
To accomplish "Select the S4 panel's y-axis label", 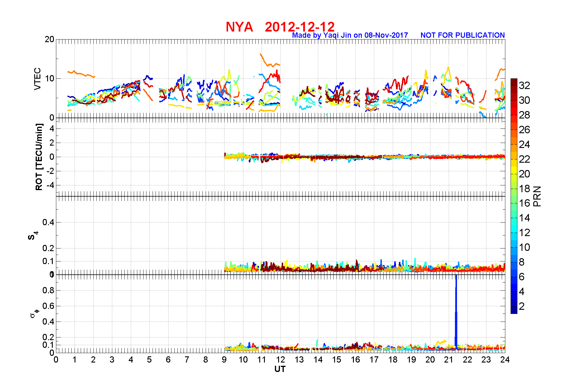I will coord(33,236).
